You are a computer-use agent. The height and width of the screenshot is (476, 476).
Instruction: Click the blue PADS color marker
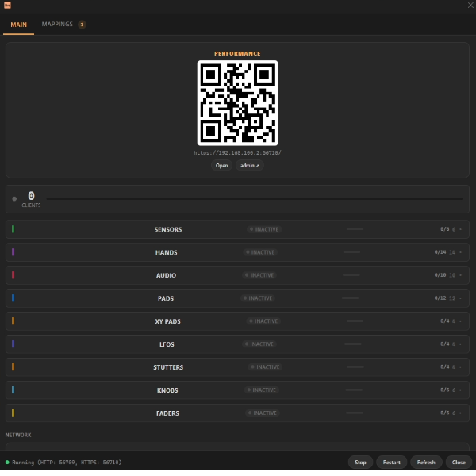13,298
